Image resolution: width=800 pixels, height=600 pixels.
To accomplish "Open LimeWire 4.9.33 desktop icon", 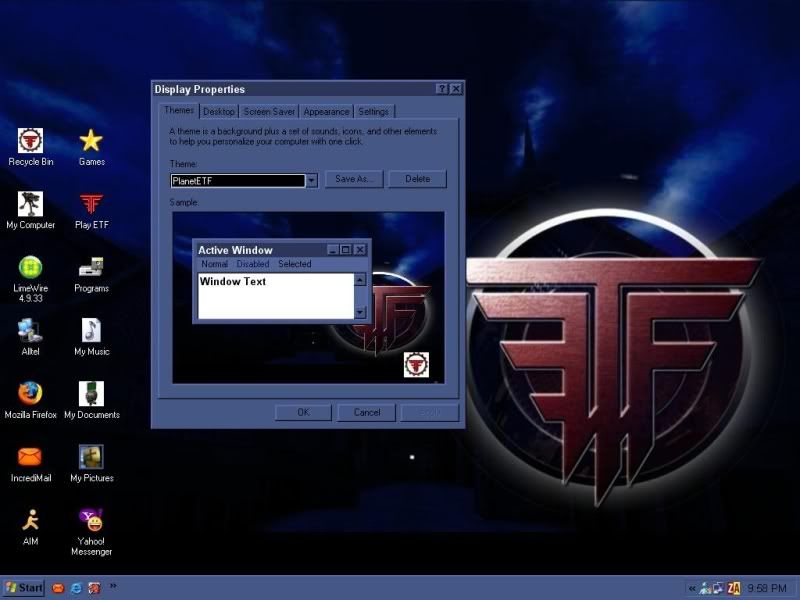I will click(30, 268).
